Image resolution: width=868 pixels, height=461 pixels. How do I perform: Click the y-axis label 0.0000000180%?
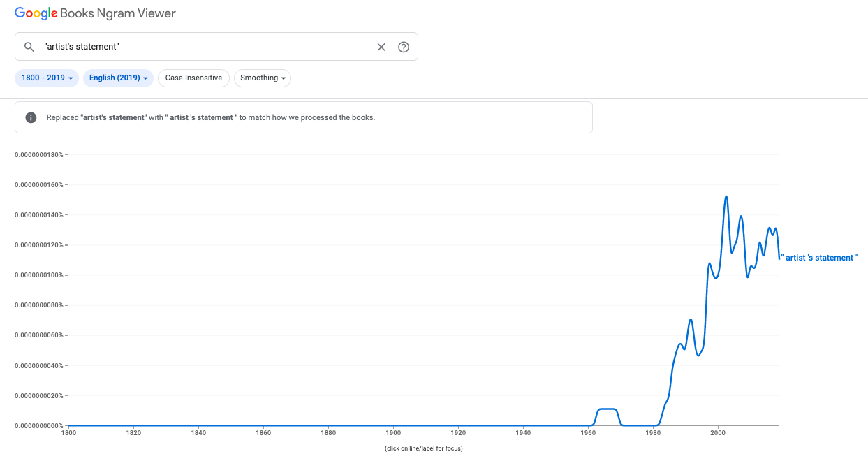tap(38, 154)
